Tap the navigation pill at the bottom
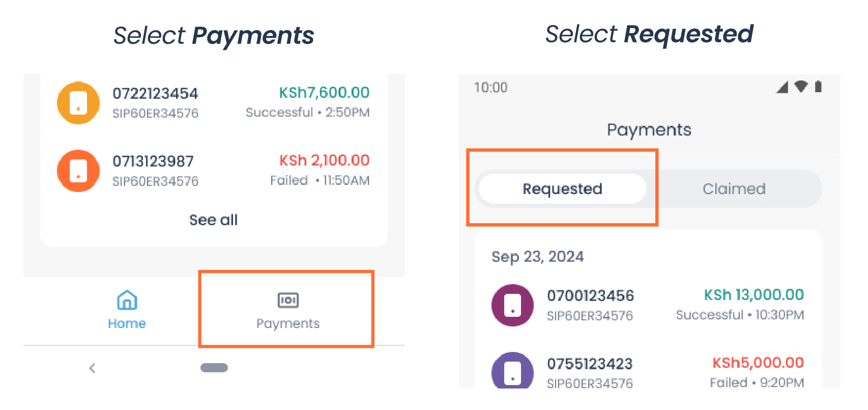868x410 pixels. tap(214, 367)
